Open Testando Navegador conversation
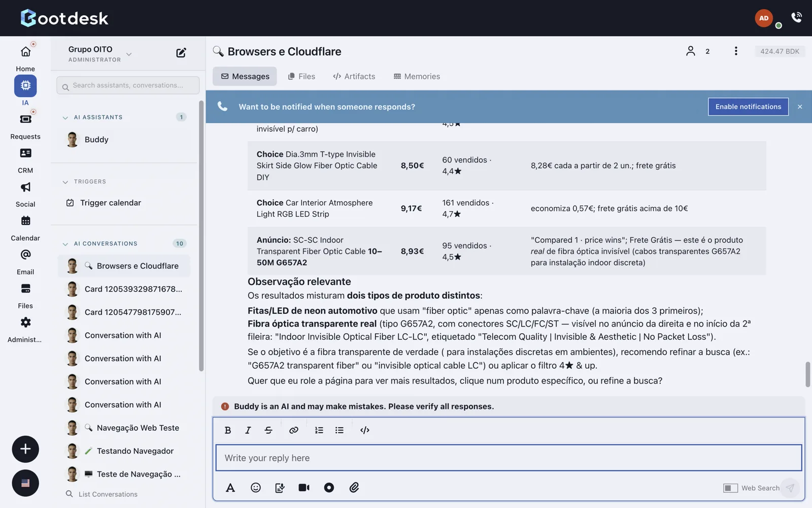Viewport: 812px width, 508px height. (x=124, y=451)
